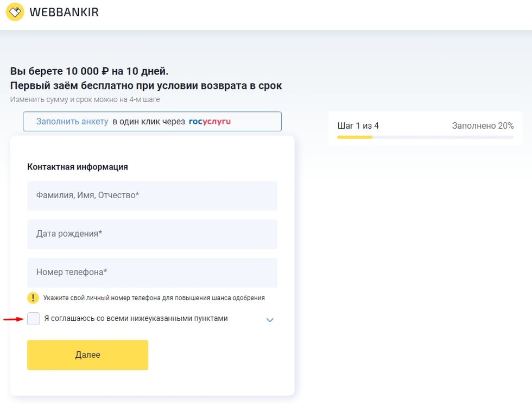Click the yellow step progress bar
532x417 pixels.
354,137
